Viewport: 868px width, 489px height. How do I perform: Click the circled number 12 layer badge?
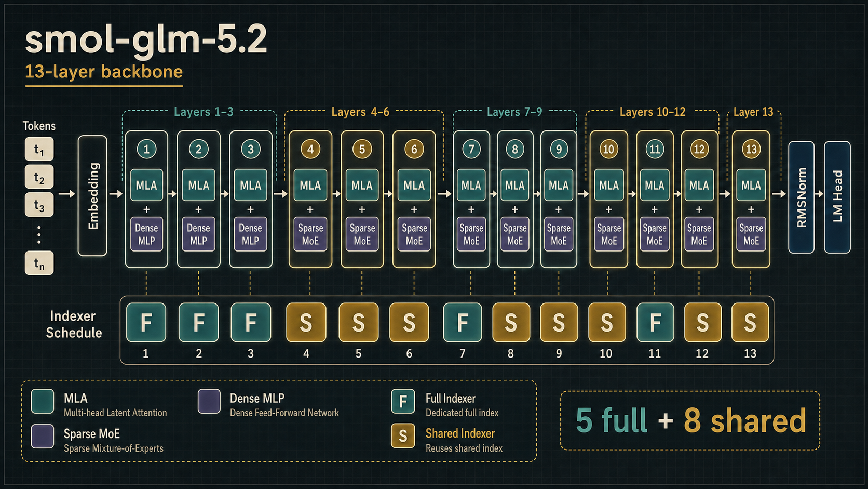point(699,150)
